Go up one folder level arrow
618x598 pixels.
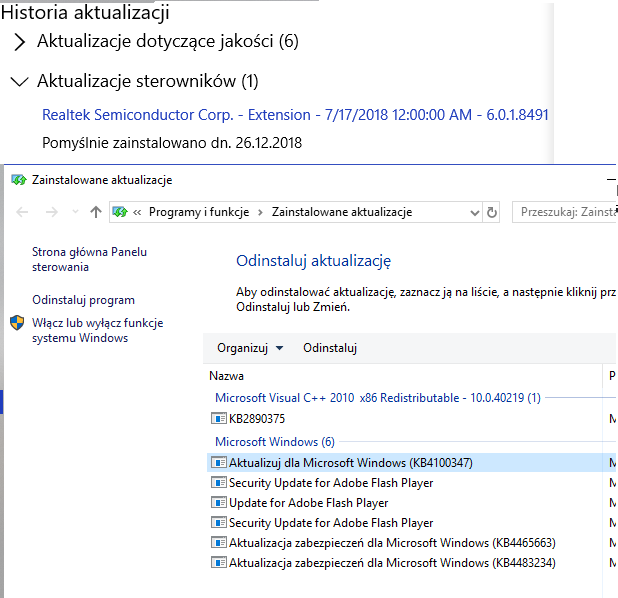tap(96, 212)
